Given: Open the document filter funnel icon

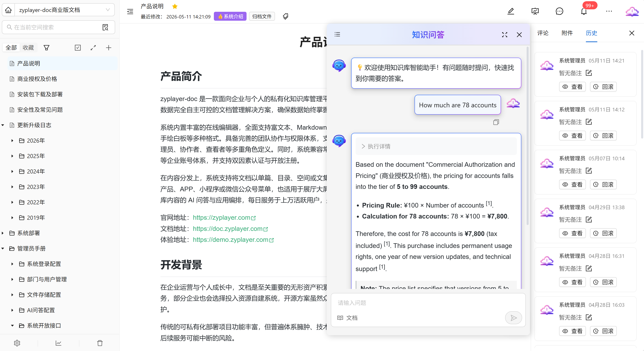Looking at the screenshot, I should (x=47, y=47).
